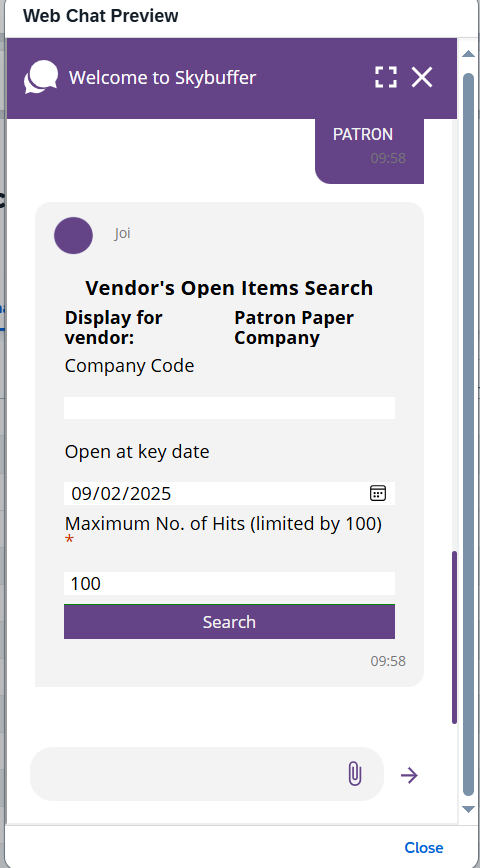Close the Skybuffer chat header
The width and height of the screenshot is (480, 868).
pos(422,77)
